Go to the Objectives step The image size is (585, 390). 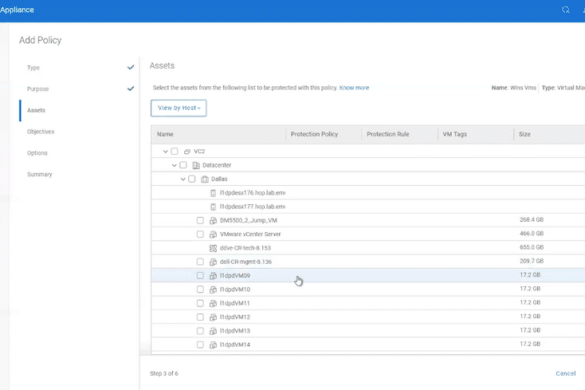(x=41, y=131)
